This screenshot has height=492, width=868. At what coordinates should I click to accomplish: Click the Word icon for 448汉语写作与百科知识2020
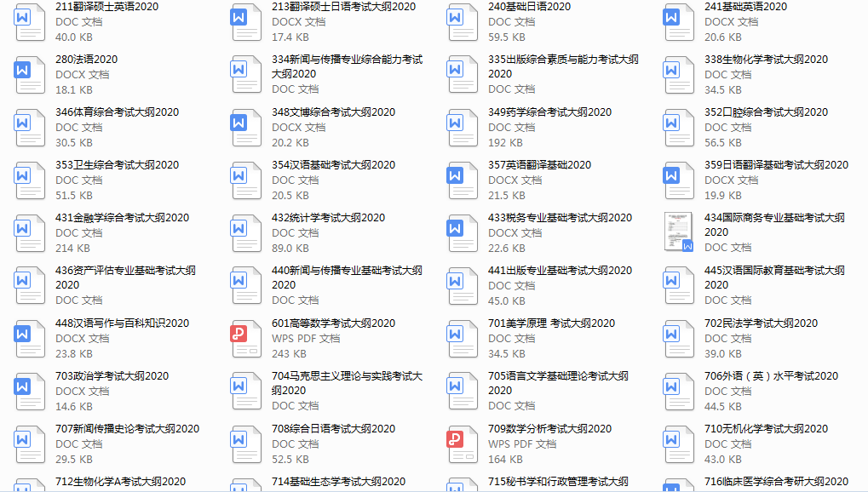(x=30, y=338)
